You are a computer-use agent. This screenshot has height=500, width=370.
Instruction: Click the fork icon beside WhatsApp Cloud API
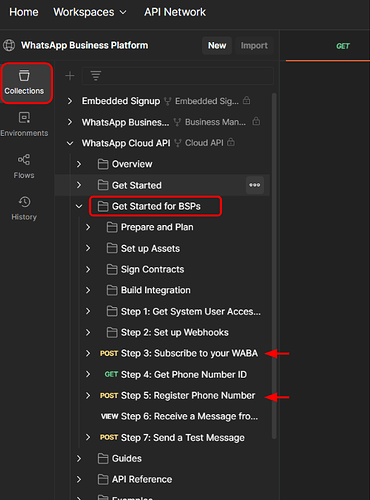(178, 143)
